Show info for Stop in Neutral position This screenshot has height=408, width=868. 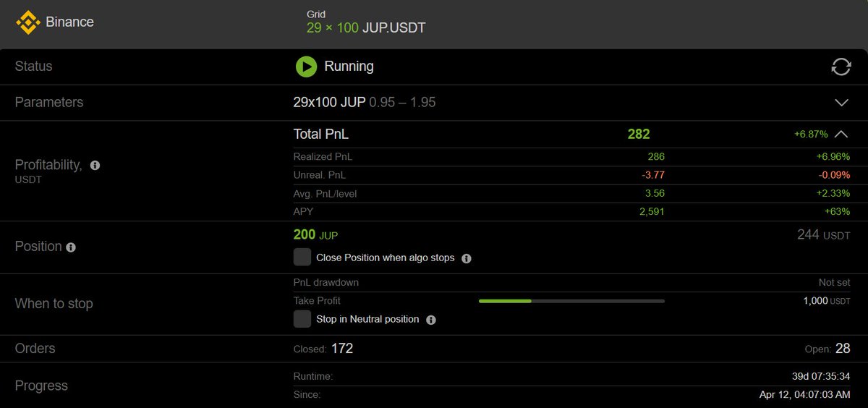point(431,320)
